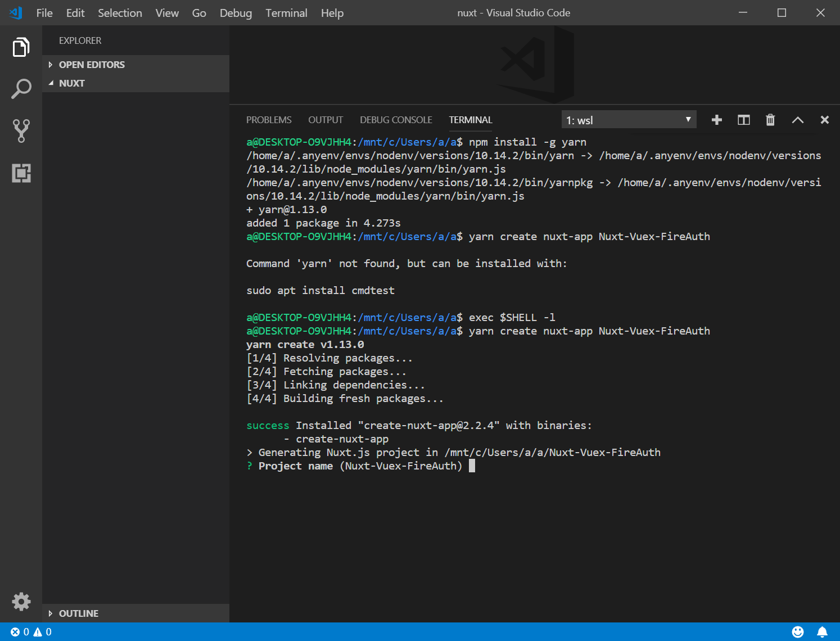This screenshot has height=641, width=840.
Task: Maximize terminal panel with up chevron
Action: click(797, 120)
